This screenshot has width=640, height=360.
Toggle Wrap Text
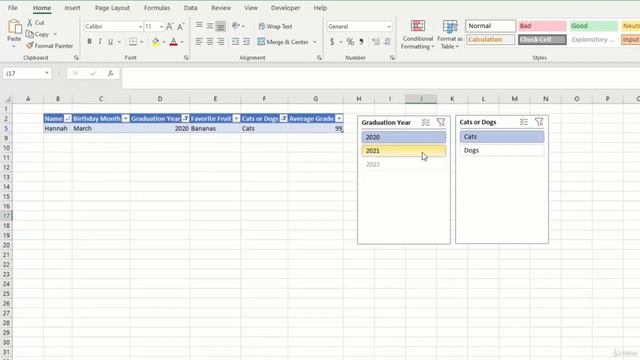point(275,27)
